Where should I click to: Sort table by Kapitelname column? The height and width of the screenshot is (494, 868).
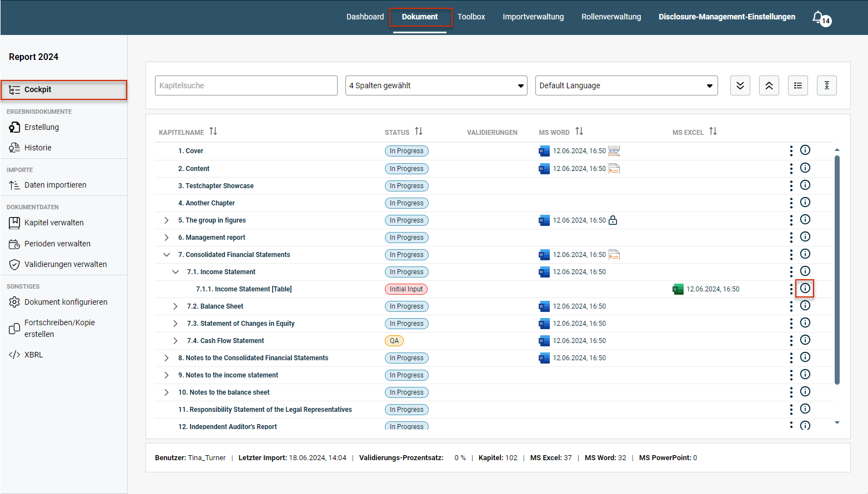(x=213, y=132)
